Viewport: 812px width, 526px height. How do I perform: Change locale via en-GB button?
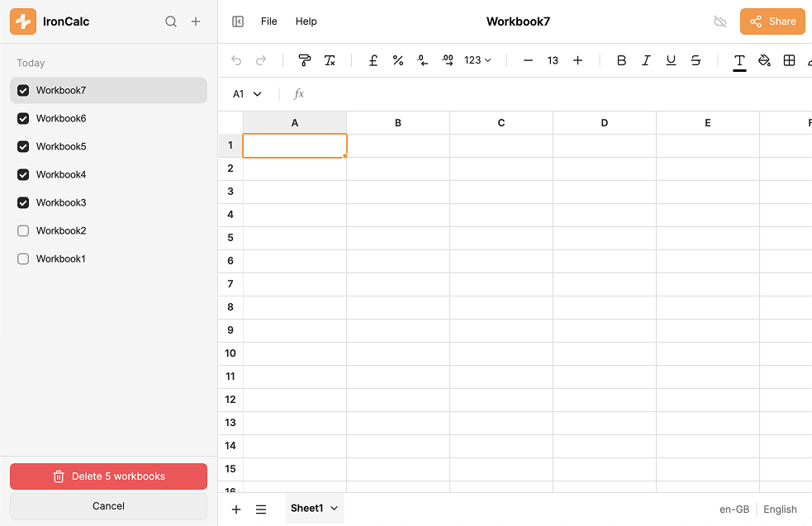[734, 509]
